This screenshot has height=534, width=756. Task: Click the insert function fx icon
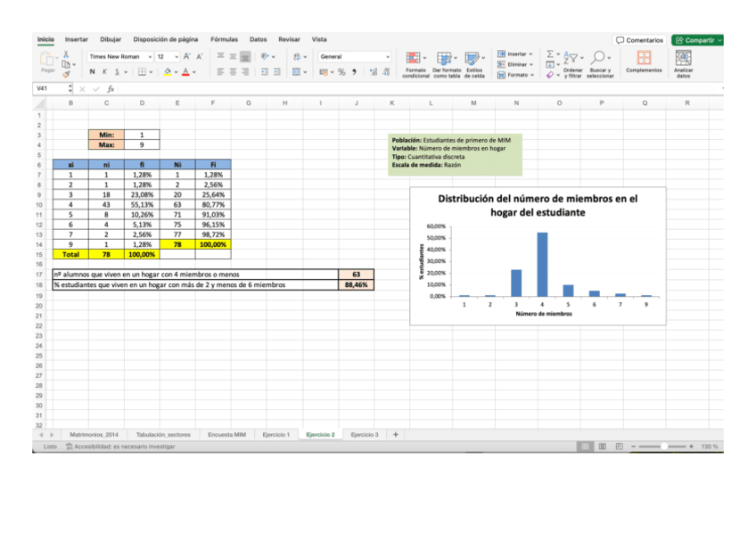click(x=111, y=89)
